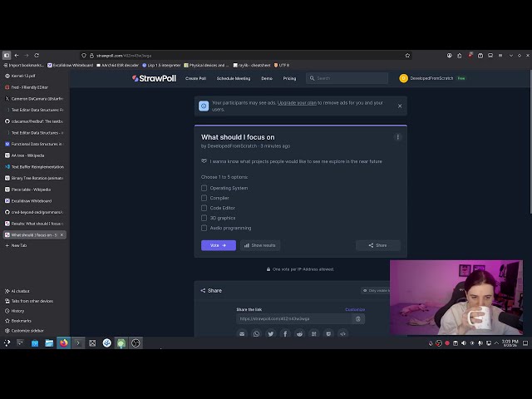The height and width of the screenshot is (399, 532).
Task: Click the info icon in ads banner
Action: (204, 106)
